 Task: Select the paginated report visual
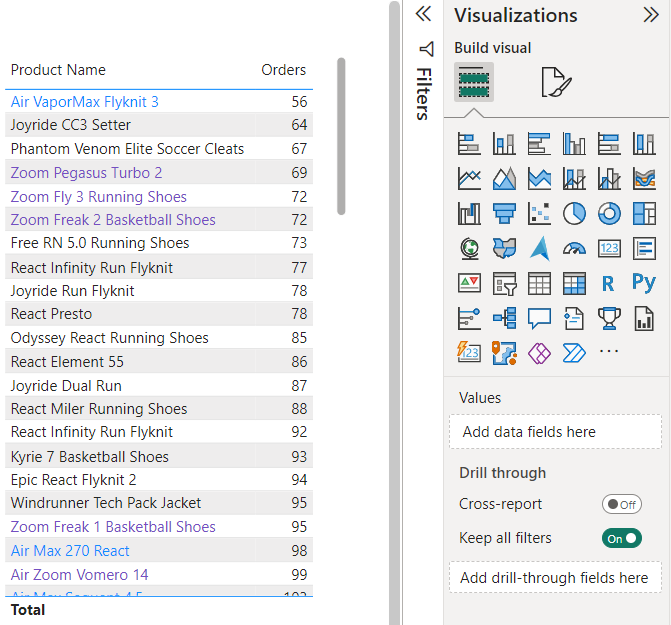[x=644, y=319]
